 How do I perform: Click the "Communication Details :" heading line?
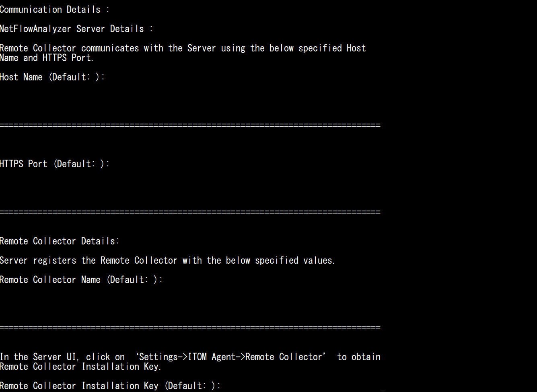[x=54, y=10]
